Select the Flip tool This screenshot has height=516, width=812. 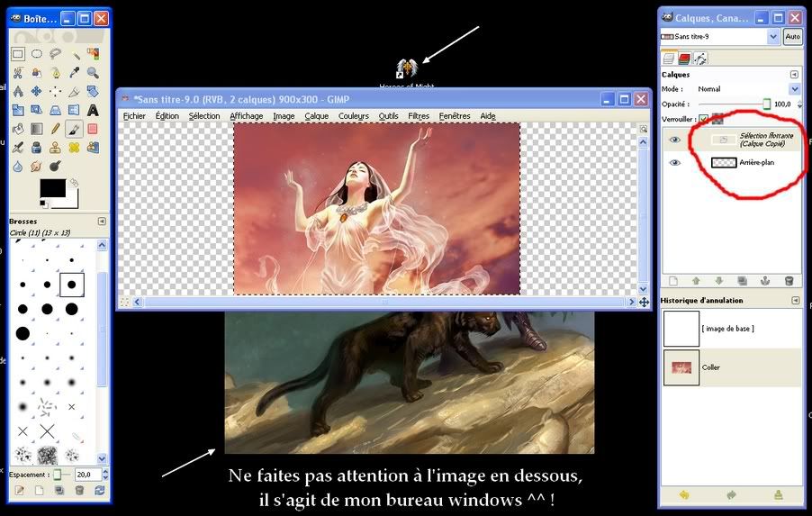pyautogui.click(x=74, y=110)
